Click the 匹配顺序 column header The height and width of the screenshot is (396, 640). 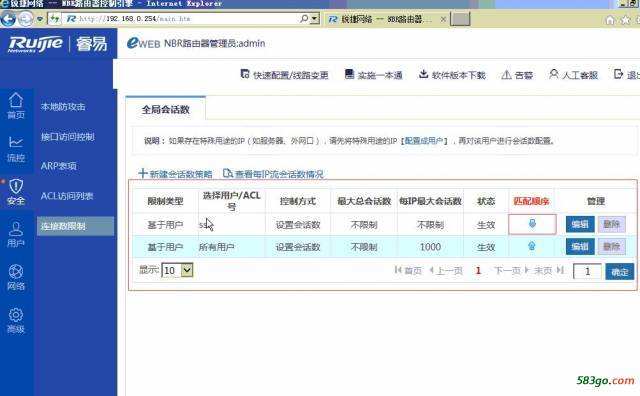coord(531,201)
